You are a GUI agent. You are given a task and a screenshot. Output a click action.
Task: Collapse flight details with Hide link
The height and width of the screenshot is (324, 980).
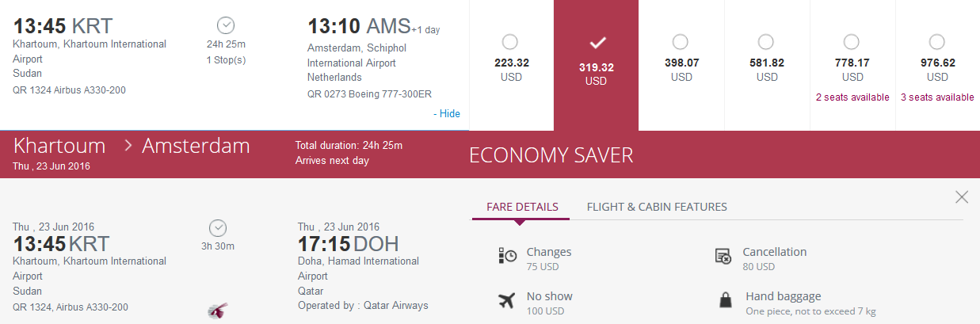[447, 113]
